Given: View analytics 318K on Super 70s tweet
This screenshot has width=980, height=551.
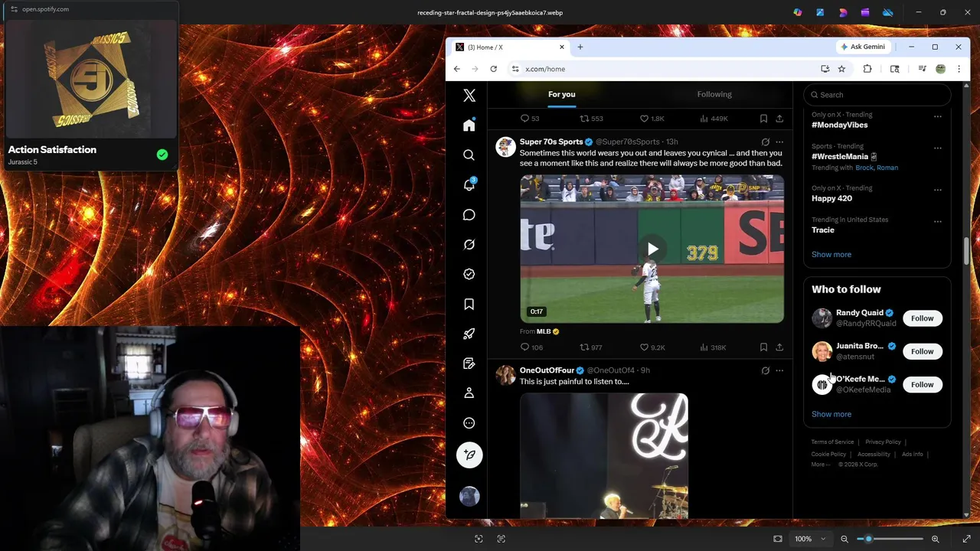Looking at the screenshot, I should coord(713,347).
